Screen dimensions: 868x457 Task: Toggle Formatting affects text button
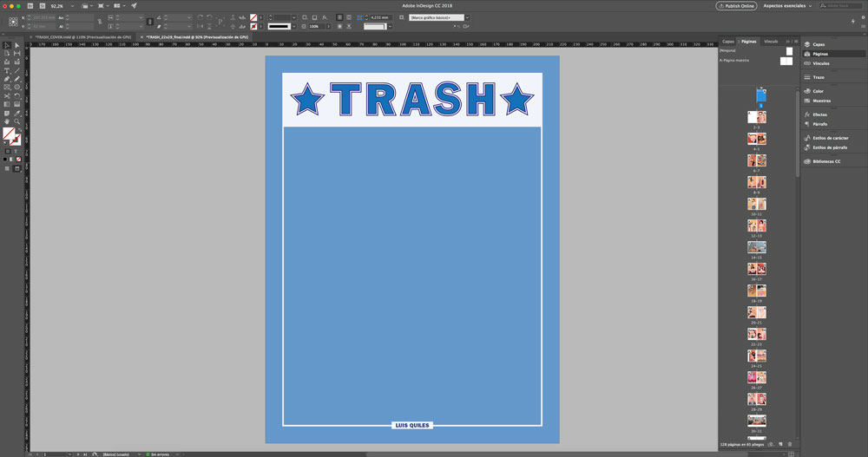tap(16, 151)
